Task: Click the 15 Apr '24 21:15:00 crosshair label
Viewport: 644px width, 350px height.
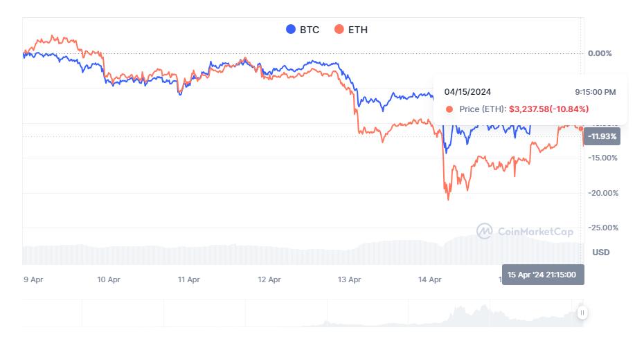Action: pos(543,275)
